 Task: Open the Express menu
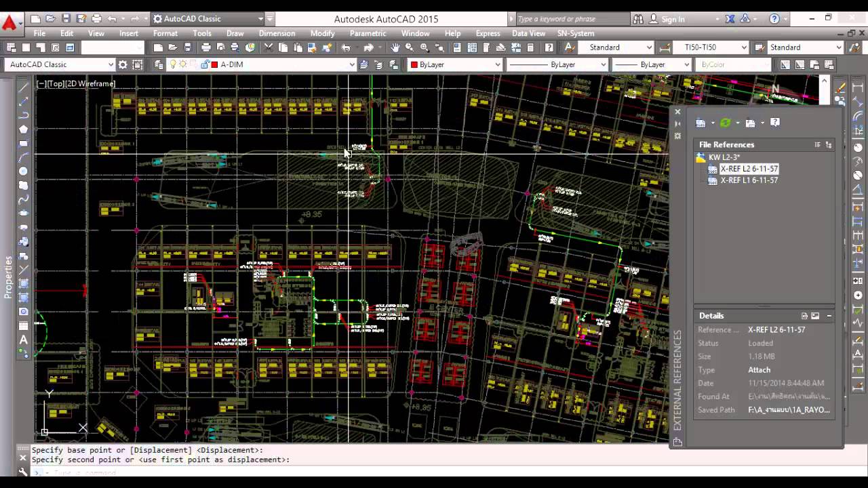(x=488, y=33)
